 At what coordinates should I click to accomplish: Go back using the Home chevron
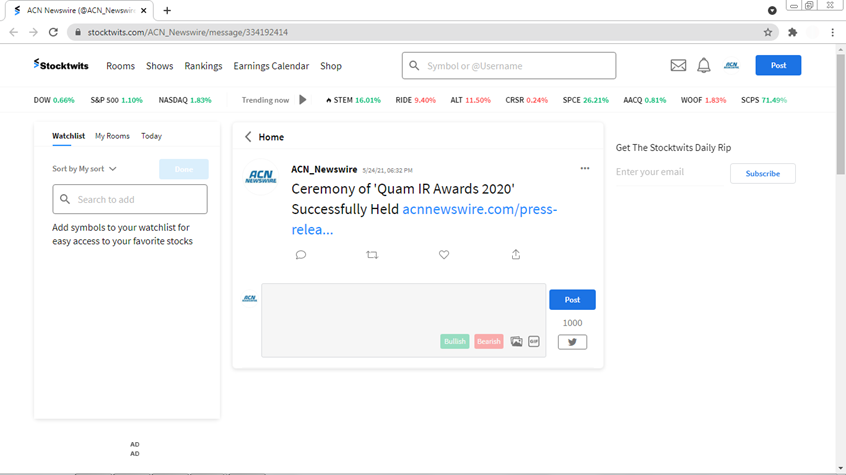[248, 137]
